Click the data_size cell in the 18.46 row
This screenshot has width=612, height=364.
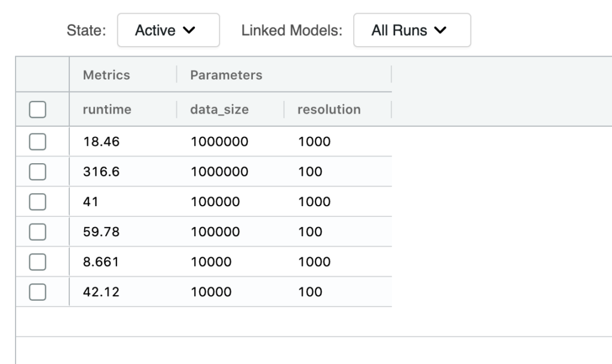219,142
